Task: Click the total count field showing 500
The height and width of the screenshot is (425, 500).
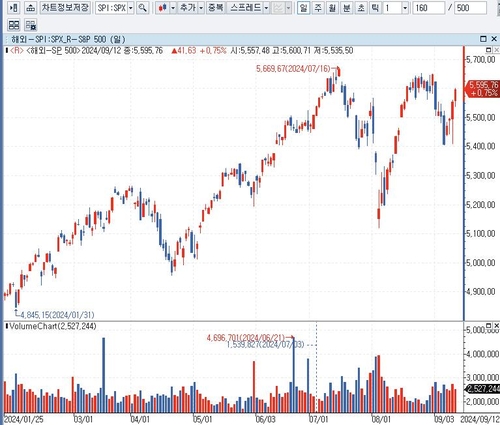Action: tap(471, 8)
